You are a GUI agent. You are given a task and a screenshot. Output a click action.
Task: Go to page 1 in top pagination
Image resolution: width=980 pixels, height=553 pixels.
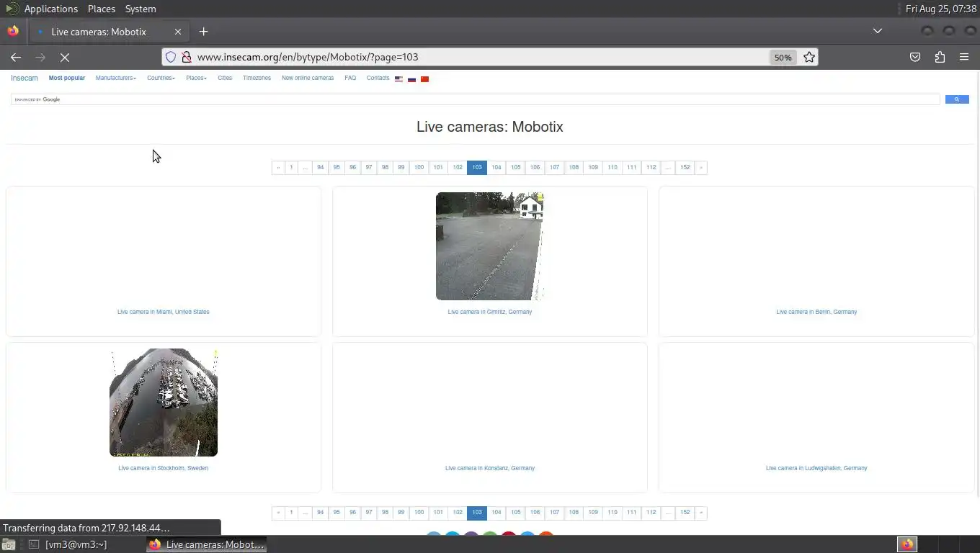tap(291, 167)
